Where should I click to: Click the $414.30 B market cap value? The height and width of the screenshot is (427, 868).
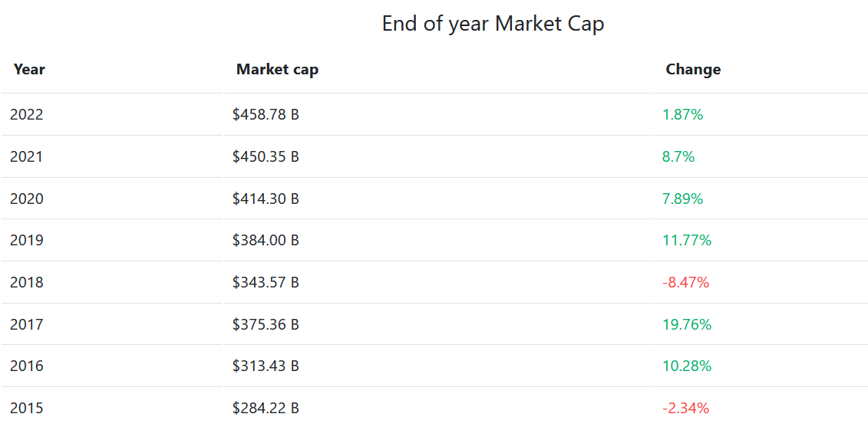[x=266, y=199]
